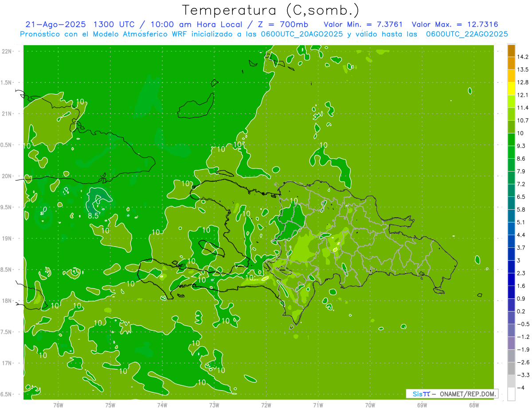The width and height of the screenshot is (532, 411).
Task: Click "Valor Min. = 7.3761" text
Action: click(x=363, y=24)
